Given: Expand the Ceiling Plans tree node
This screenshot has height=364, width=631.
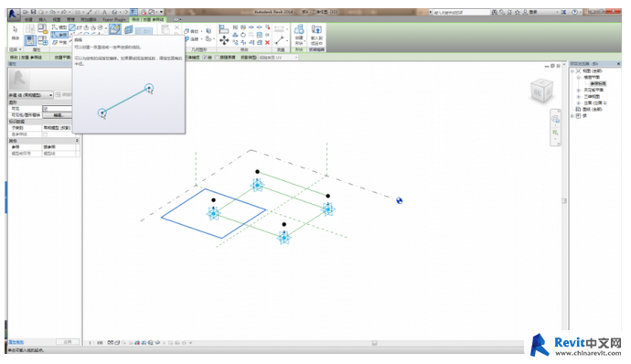Looking at the screenshot, I should coord(578,90).
